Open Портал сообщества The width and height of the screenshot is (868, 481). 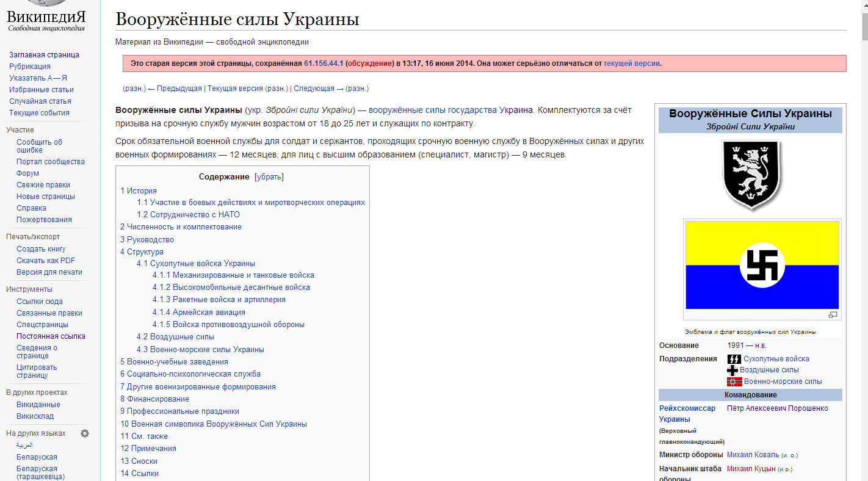pyautogui.click(x=51, y=162)
